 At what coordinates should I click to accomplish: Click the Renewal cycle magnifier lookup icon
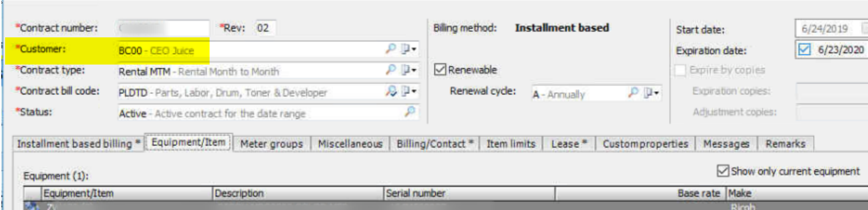pos(633,92)
